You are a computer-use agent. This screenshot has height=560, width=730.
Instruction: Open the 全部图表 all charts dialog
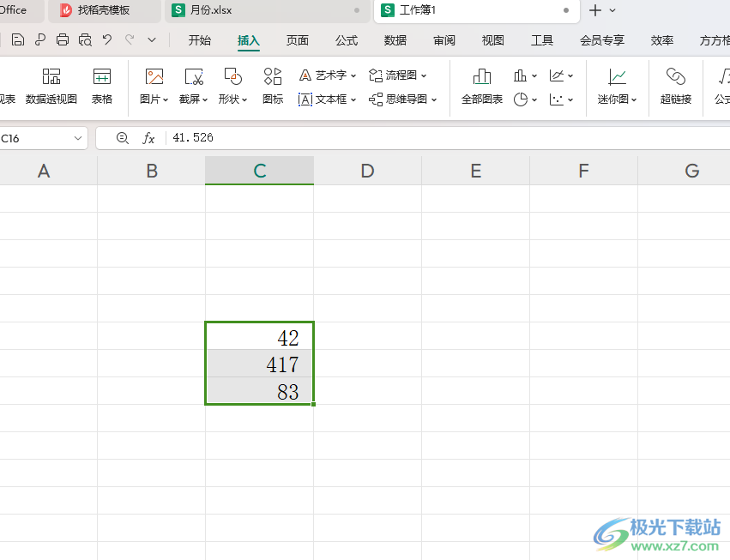(482, 86)
